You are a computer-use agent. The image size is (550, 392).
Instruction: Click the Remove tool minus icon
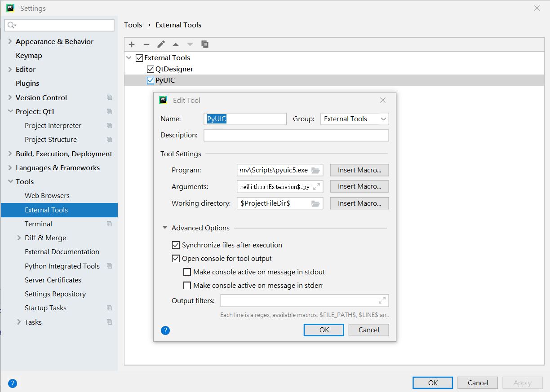[146, 44]
